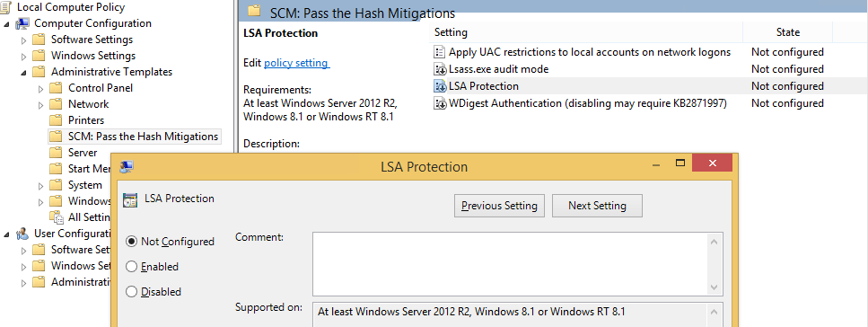This screenshot has width=868, height=327.
Task: Collapse the Administrative Templates tree node
Action: pos(23,72)
